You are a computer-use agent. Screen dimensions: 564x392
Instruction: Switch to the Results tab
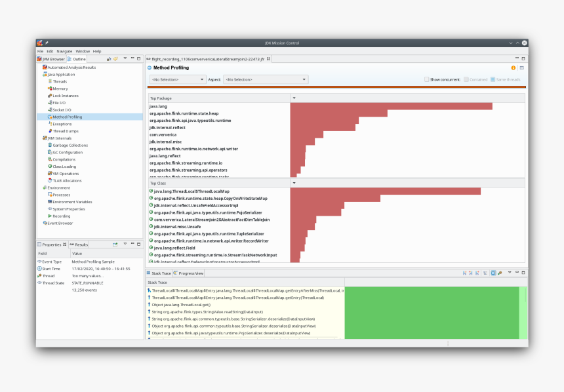[79, 245]
